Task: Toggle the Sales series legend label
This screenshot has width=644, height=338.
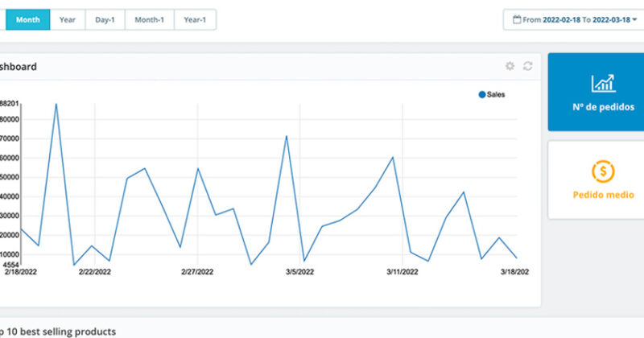Action: (x=496, y=94)
